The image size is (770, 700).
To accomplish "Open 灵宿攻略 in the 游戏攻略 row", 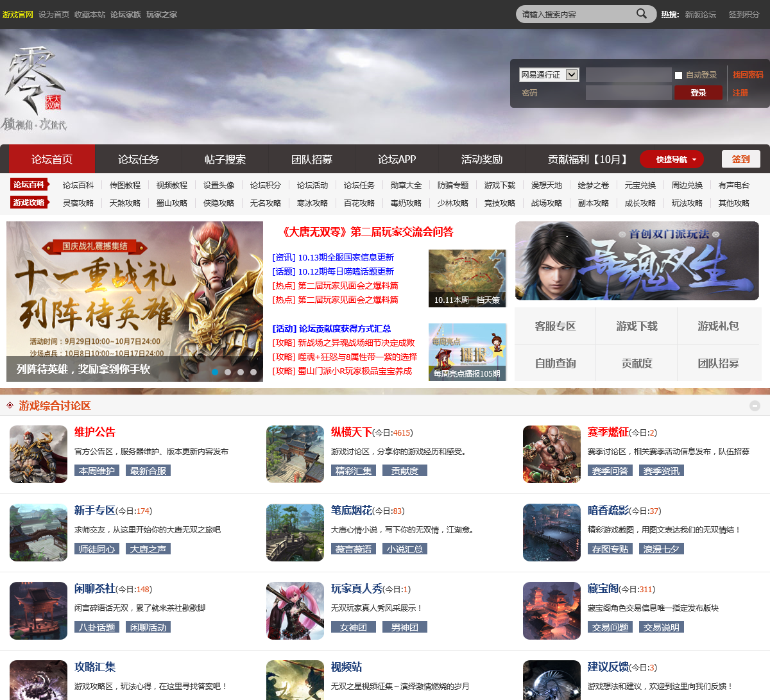I will (x=78, y=203).
